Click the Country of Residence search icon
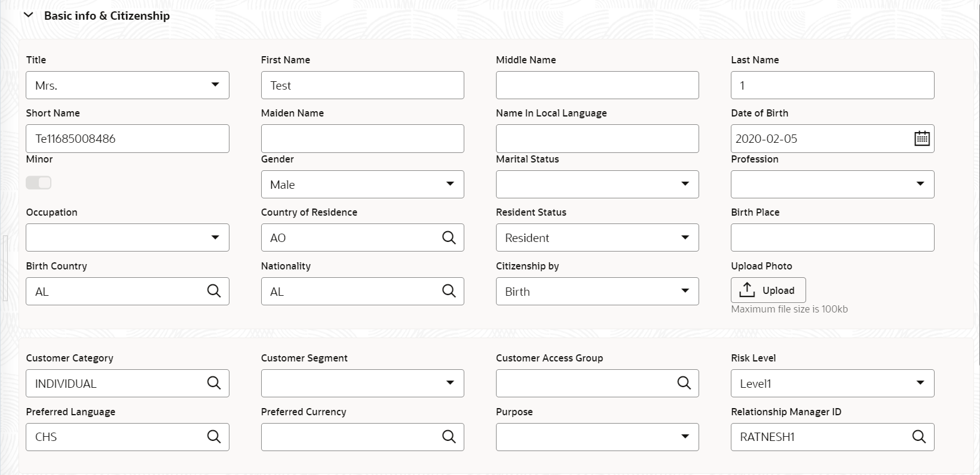This screenshot has width=980, height=475. (x=449, y=238)
